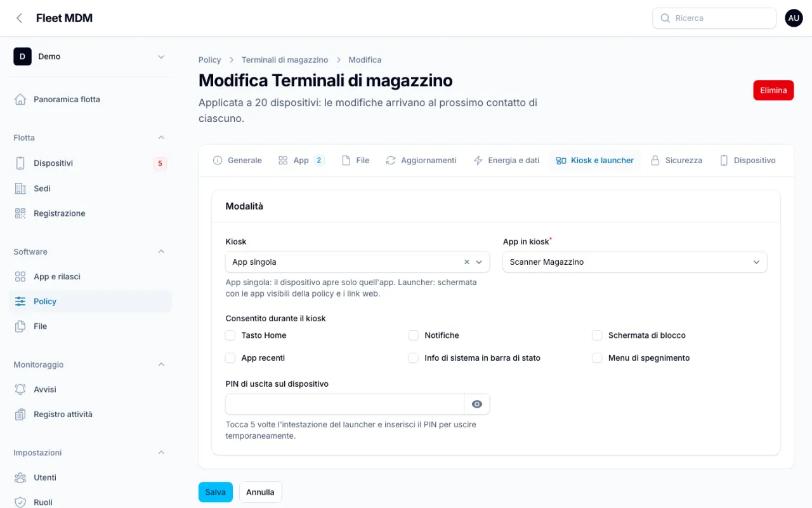This screenshot has height=508, width=812.
Task: Clear the Kiosk selection with the X icon
Action: (467, 262)
